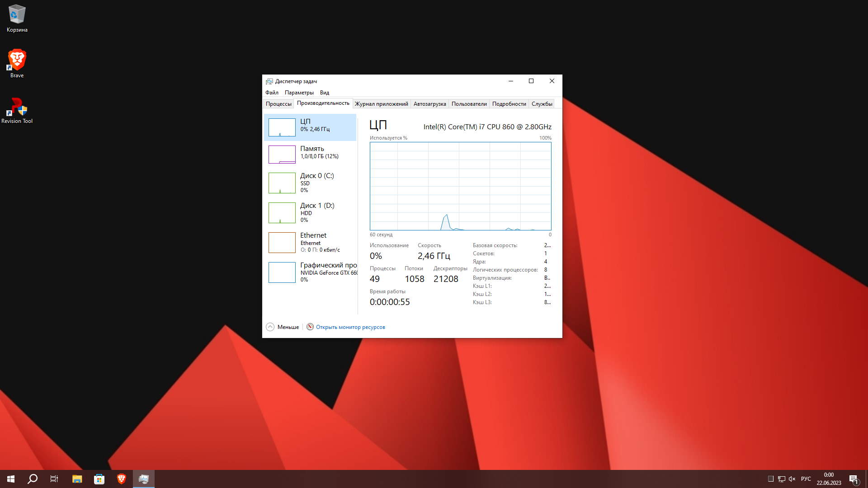Open Windows Start menu

11,479
